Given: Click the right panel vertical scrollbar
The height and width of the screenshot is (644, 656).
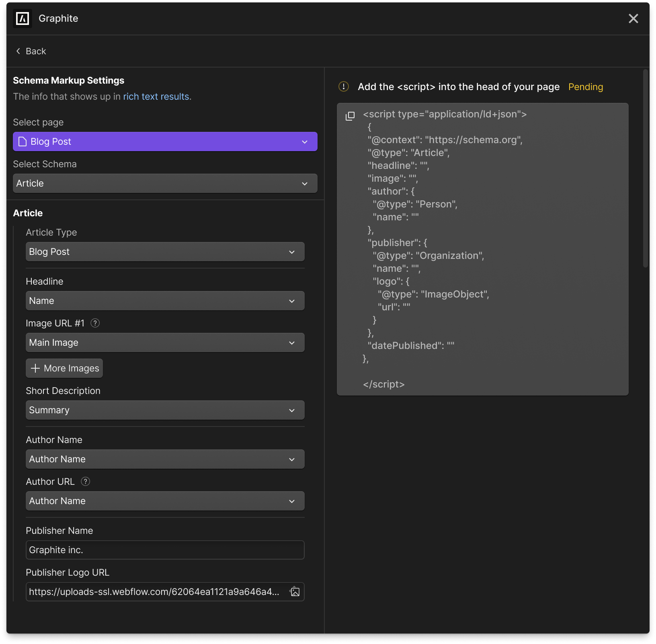Looking at the screenshot, I should point(646,169).
